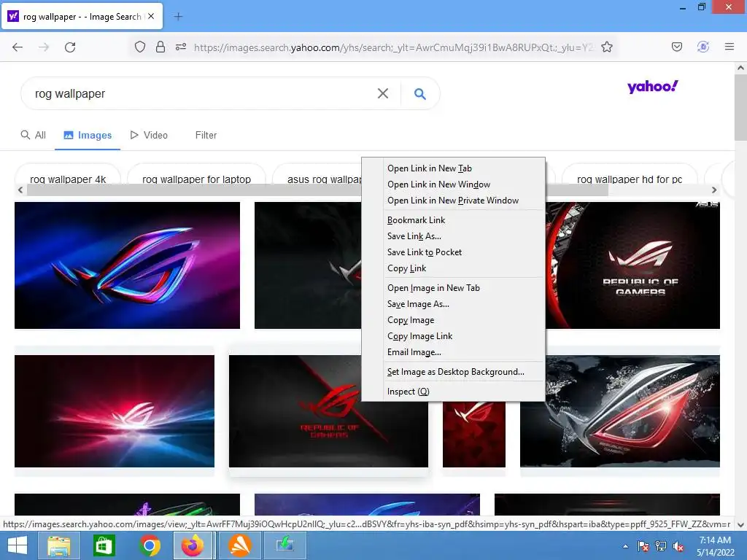This screenshot has height=560, width=747.
Task: Reload the page with the refresh icon
Action: click(x=70, y=47)
